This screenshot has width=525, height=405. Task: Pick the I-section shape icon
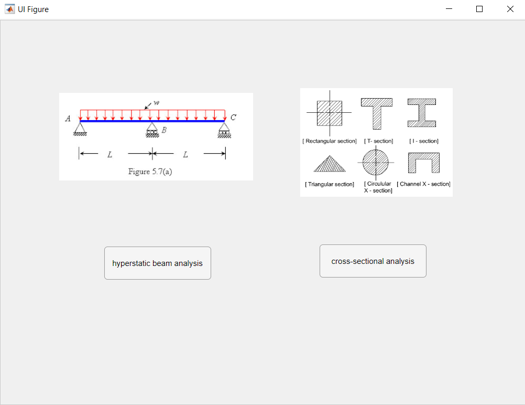(422, 113)
